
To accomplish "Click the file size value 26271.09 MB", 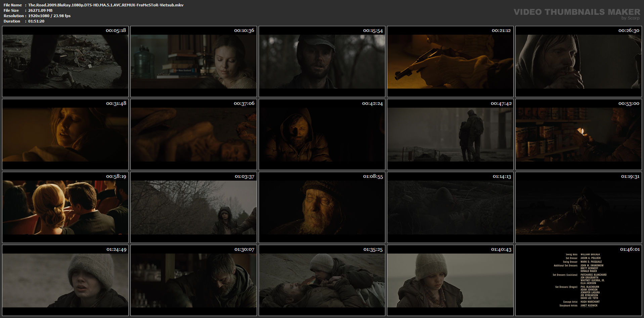I will pyautogui.click(x=40, y=10).
